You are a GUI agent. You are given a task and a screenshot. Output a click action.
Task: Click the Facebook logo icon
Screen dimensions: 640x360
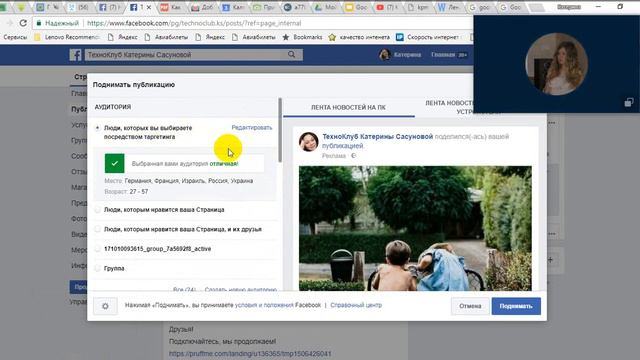pyautogui.click(x=76, y=55)
